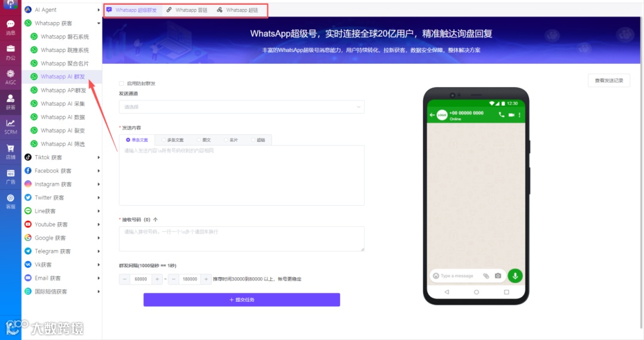Collapse the Whatsapp 获客 menu arrow
Image resolution: width=644 pixels, height=340 pixels.
click(x=98, y=23)
